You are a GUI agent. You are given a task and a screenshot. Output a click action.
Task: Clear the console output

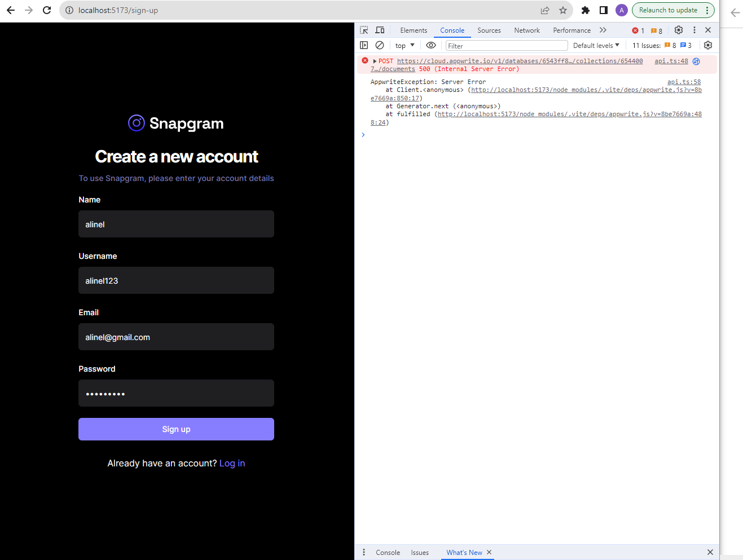pyautogui.click(x=379, y=45)
